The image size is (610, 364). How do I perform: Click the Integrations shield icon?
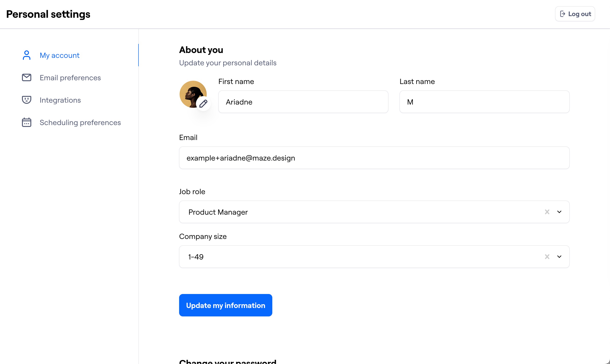27,100
